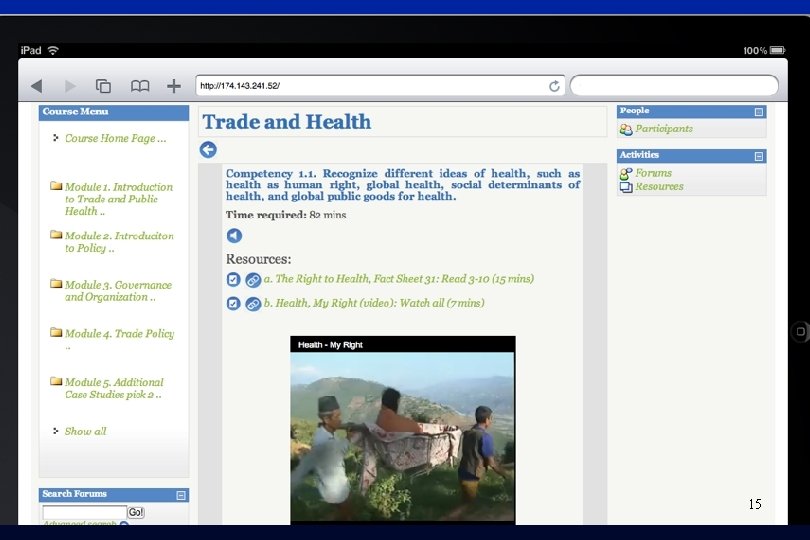Click the Go! search button

click(136, 512)
